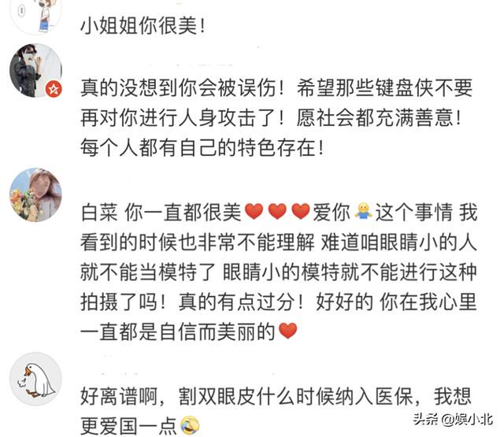This screenshot has width=504, height=437.
Task: Tap the third red heart emoji
Action: 301,212
